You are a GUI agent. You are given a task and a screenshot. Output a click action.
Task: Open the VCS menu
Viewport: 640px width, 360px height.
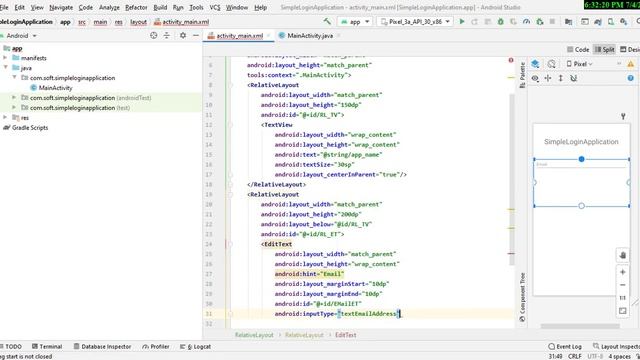tap(215, 7)
